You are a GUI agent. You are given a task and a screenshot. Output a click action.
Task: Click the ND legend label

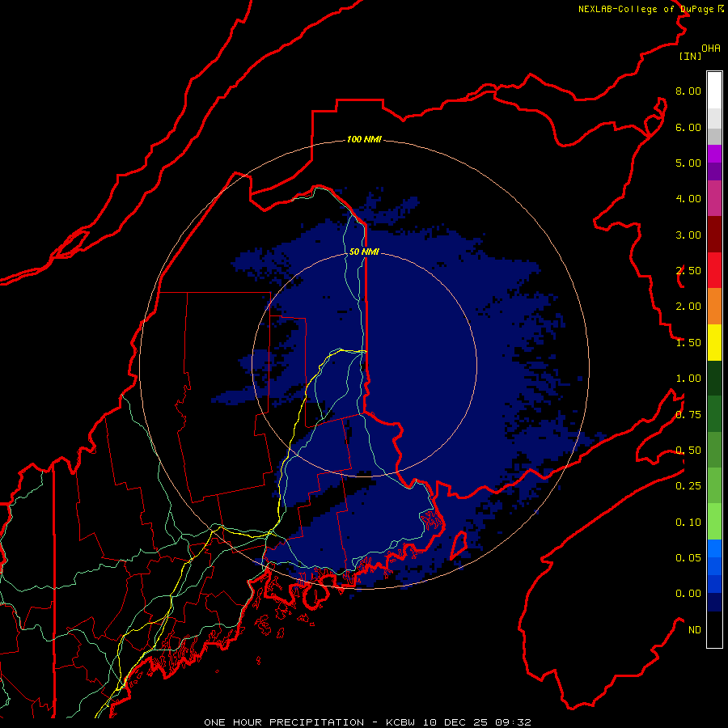pos(695,630)
